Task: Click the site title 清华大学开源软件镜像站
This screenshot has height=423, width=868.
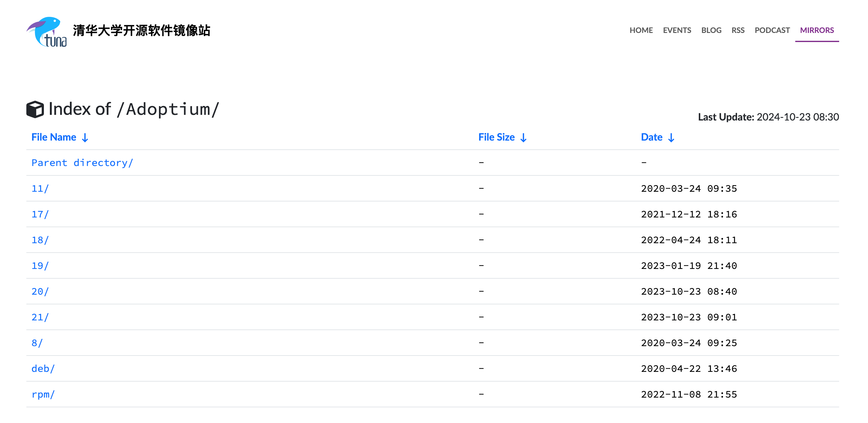Action: [141, 30]
